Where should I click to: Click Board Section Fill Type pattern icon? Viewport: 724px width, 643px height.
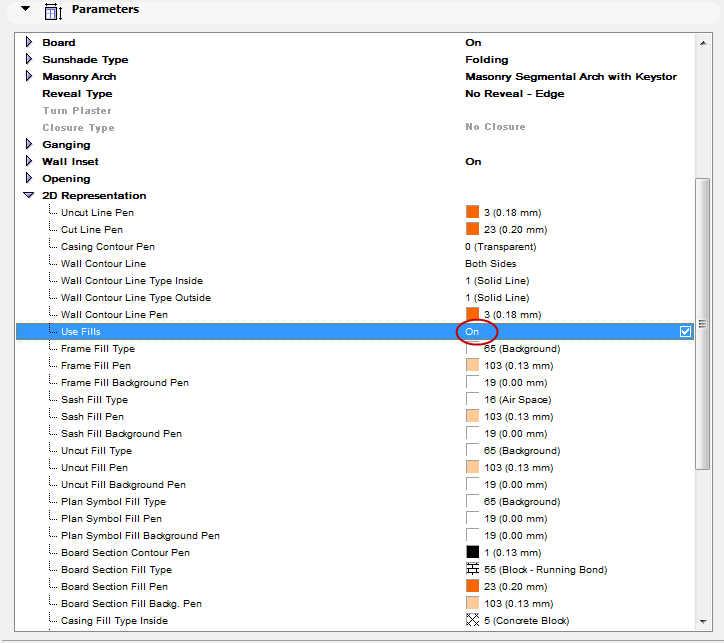coord(473,570)
